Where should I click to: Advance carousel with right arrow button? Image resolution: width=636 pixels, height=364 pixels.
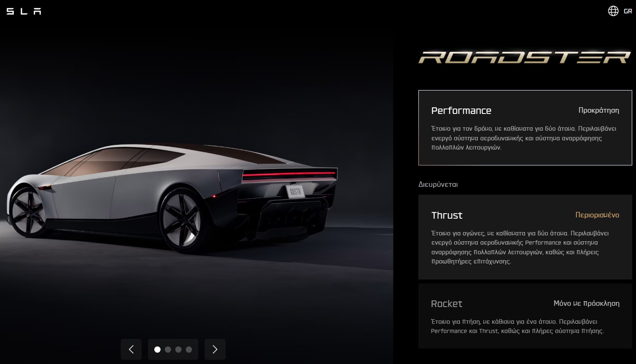(215, 349)
